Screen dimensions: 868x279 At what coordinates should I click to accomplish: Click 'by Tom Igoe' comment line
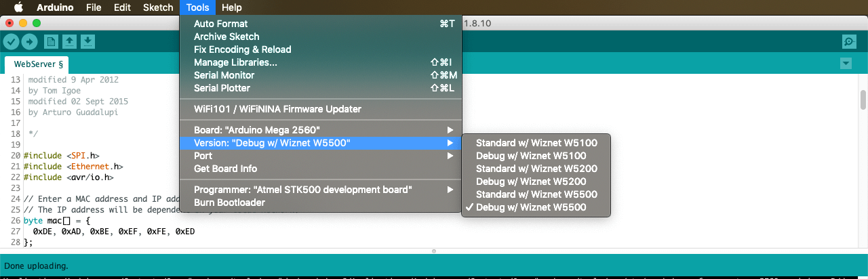[55, 90]
